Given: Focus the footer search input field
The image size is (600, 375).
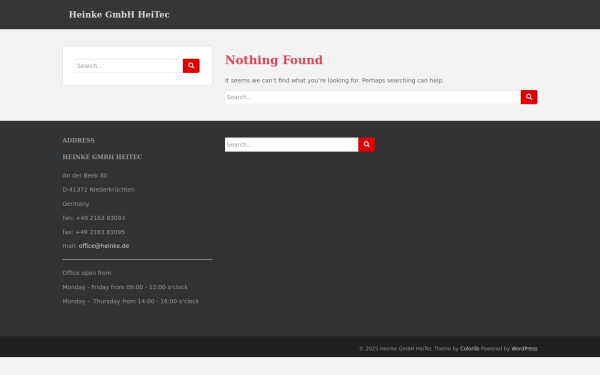Looking at the screenshot, I should 292,145.
